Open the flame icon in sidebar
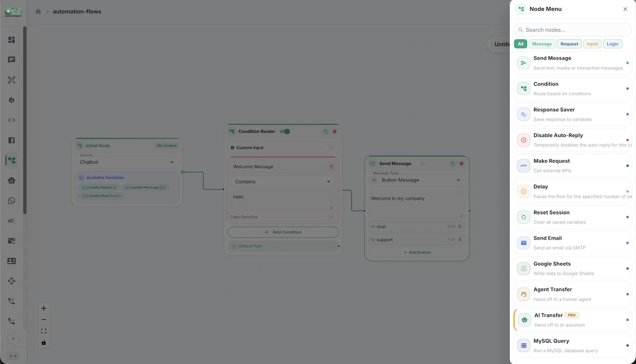636x364 pixels. coord(12,100)
